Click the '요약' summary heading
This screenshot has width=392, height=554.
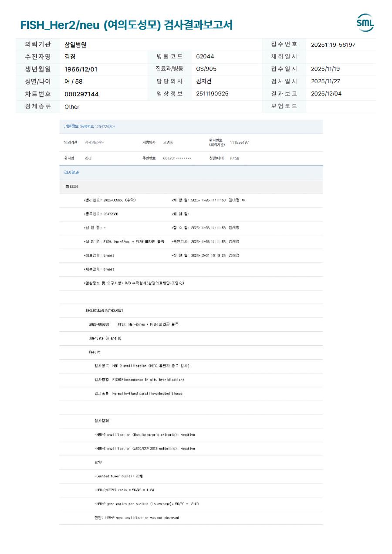coord(98,462)
